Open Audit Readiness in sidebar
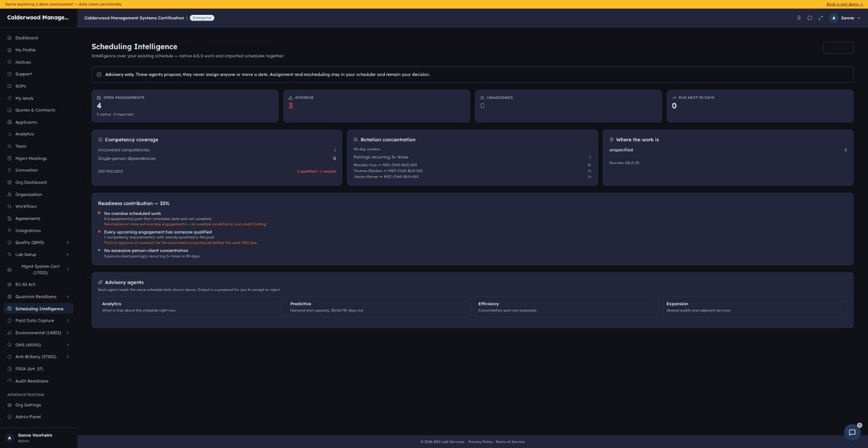Viewport: 868px width, 448px height. [x=38, y=381]
